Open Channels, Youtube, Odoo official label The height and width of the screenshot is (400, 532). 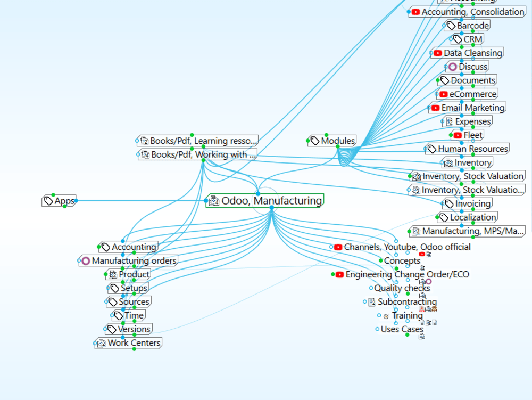(x=407, y=247)
